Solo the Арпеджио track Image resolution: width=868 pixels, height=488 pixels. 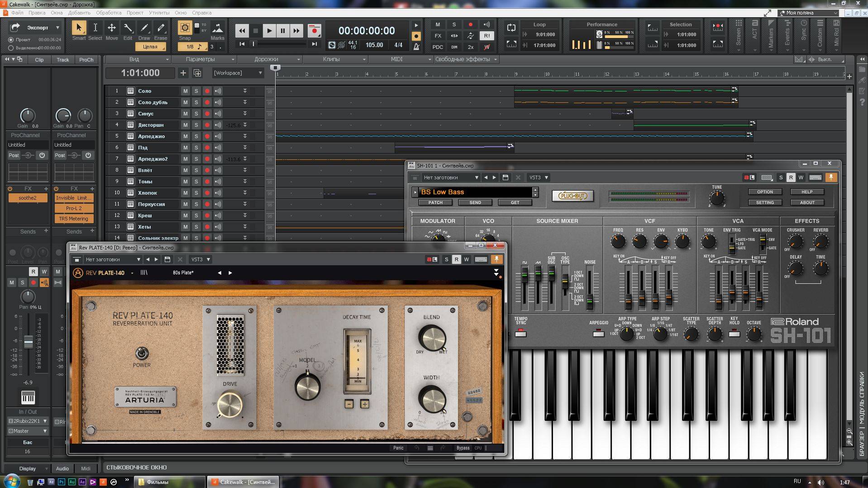pyautogui.click(x=196, y=136)
